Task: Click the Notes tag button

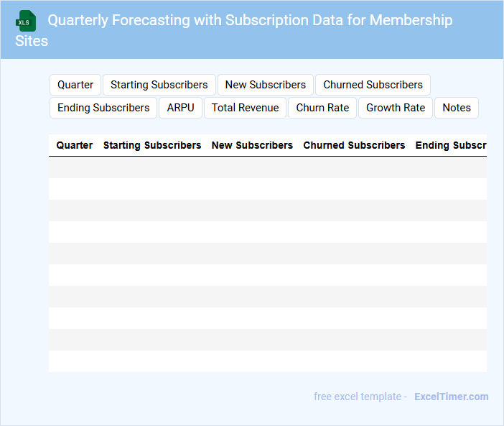Action: (x=457, y=108)
